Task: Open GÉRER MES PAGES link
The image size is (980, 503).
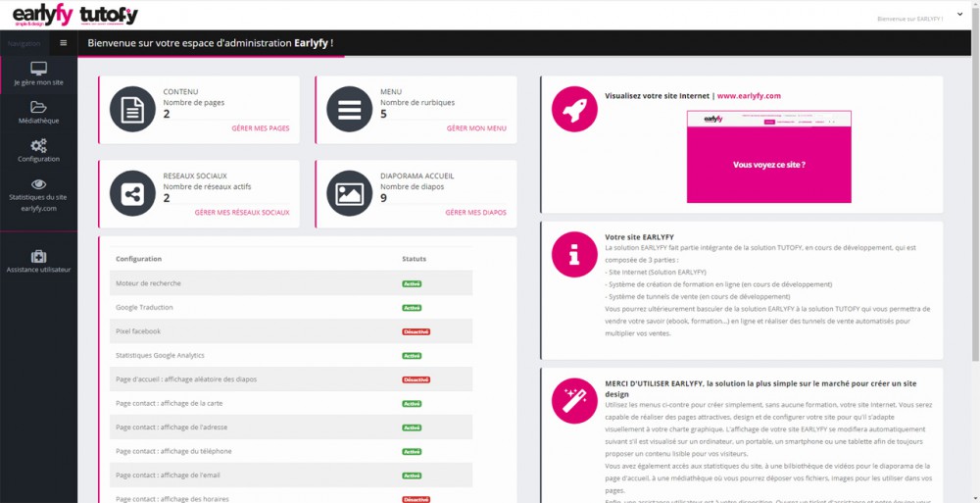Action: [x=261, y=128]
